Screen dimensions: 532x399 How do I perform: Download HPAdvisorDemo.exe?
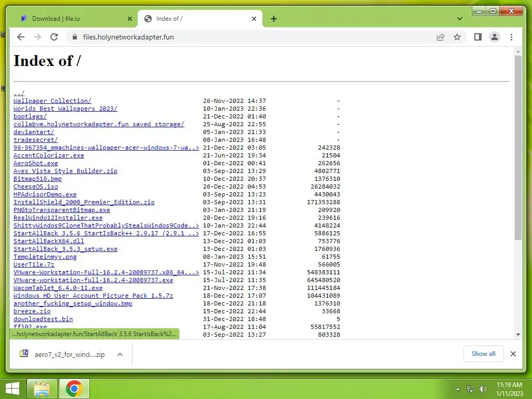[45, 194]
